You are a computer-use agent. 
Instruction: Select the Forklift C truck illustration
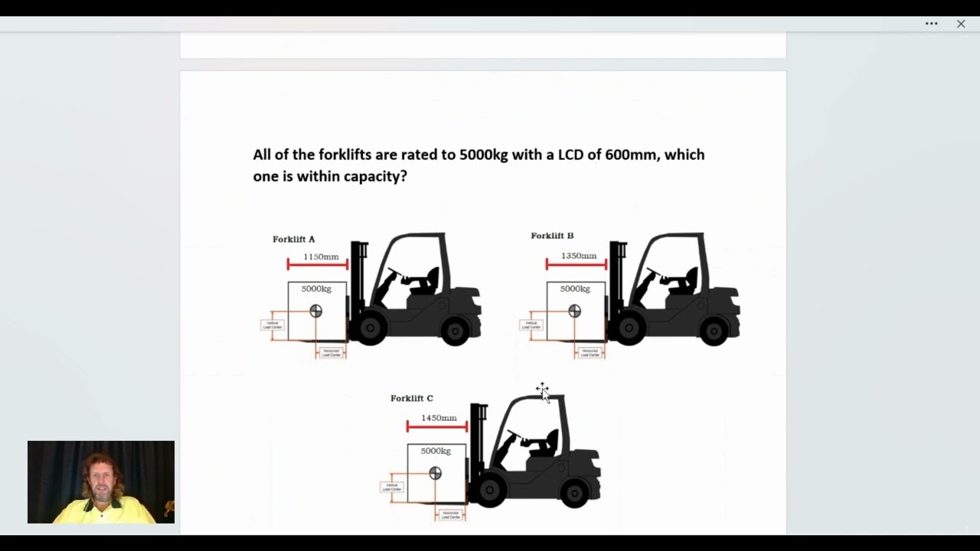point(534,452)
